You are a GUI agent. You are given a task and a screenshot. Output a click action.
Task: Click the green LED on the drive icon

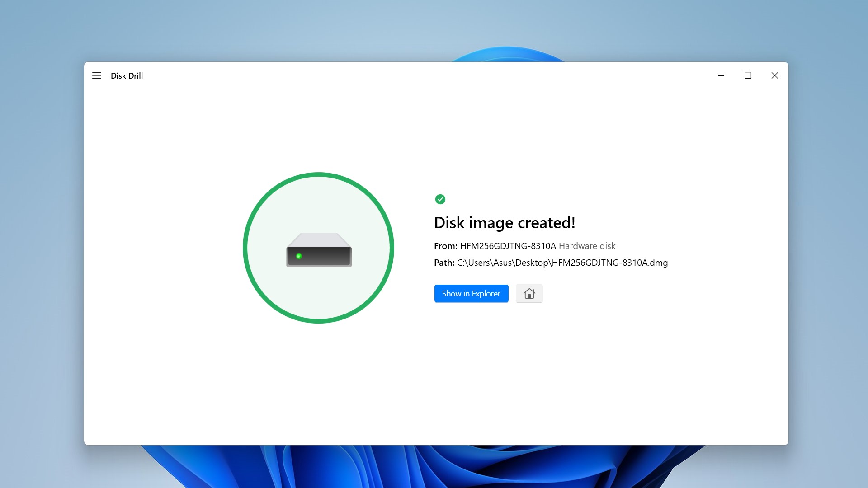point(299,256)
